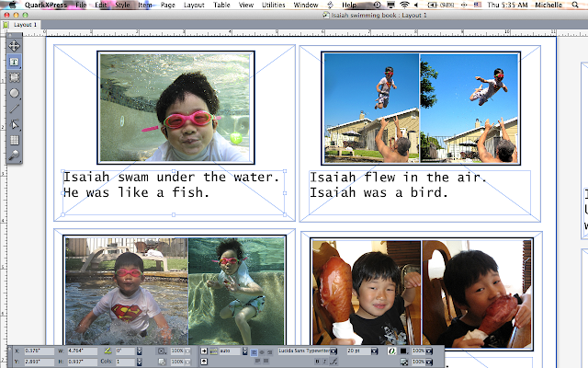Click the X position field
Viewport: 588px width, 368px height.
40,351
